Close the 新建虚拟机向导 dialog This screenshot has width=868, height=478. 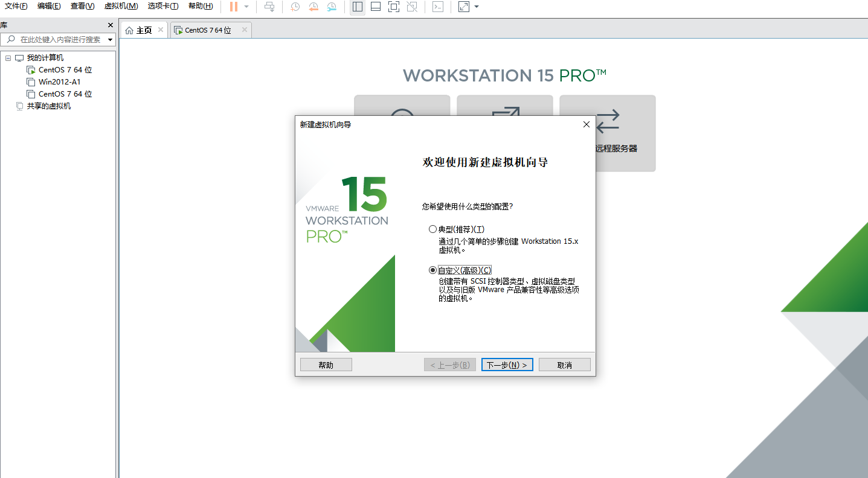[586, 124]
